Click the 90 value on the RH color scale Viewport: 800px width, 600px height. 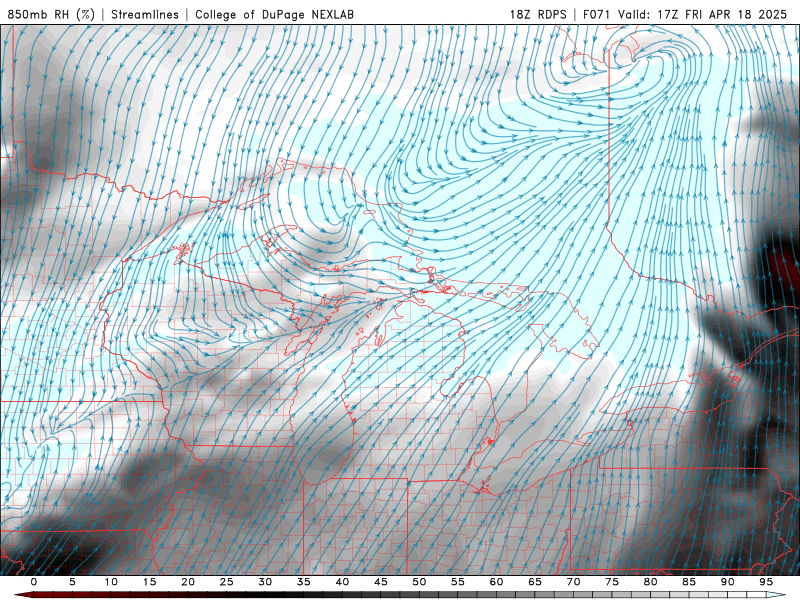(728, 582)
